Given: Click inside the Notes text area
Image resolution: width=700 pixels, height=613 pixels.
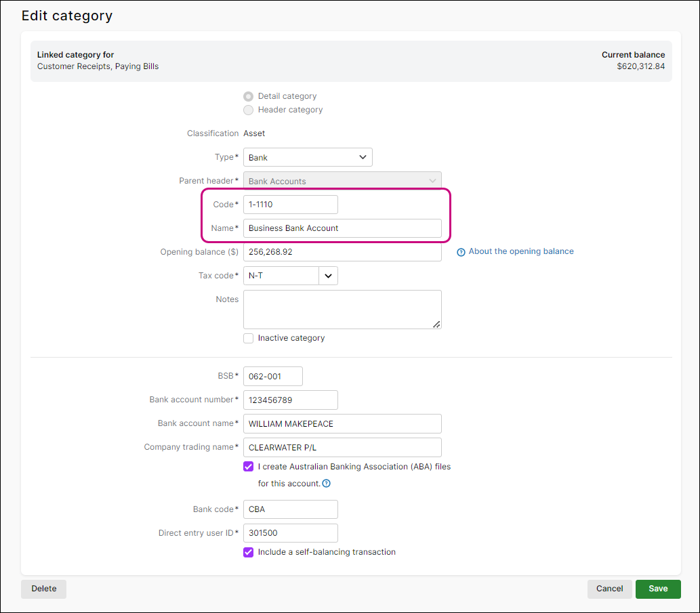Looking at the screenshot, I should [342, 310].
